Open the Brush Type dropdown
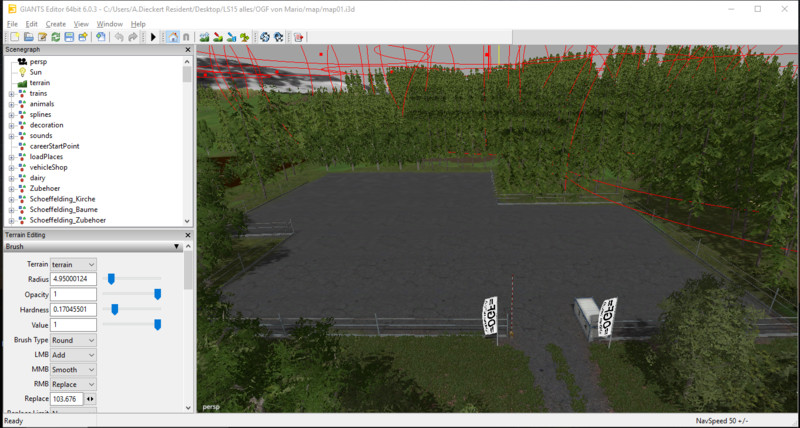 (74, 340)
